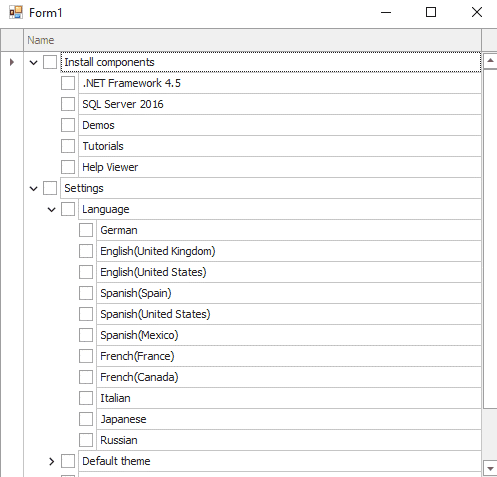Toggle the Settings checkbox
The width and height of the screenshot is (497, 477).
point(50,188)
